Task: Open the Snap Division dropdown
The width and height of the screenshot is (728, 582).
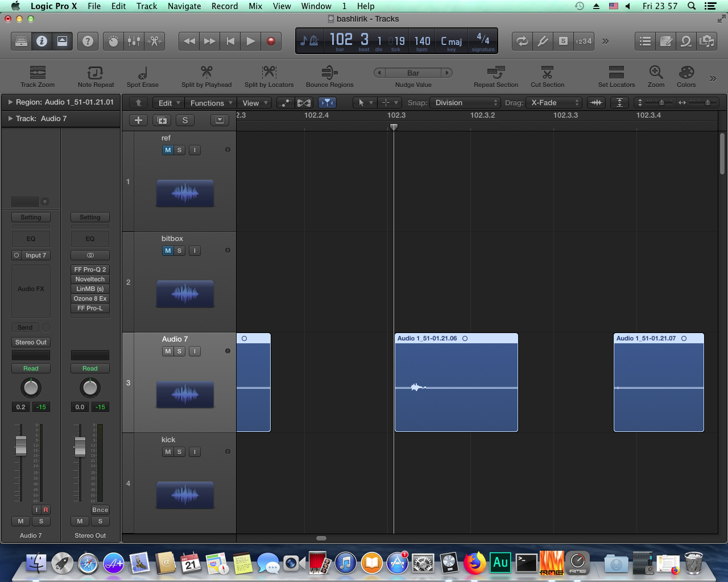Action: [x=466, y=103]
